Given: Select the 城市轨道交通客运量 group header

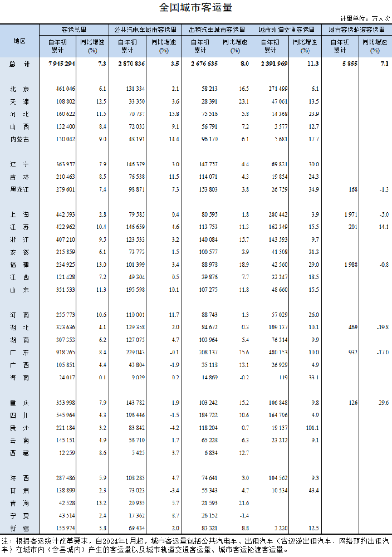Looking at the screenshot, I should (x=287, y=30).
